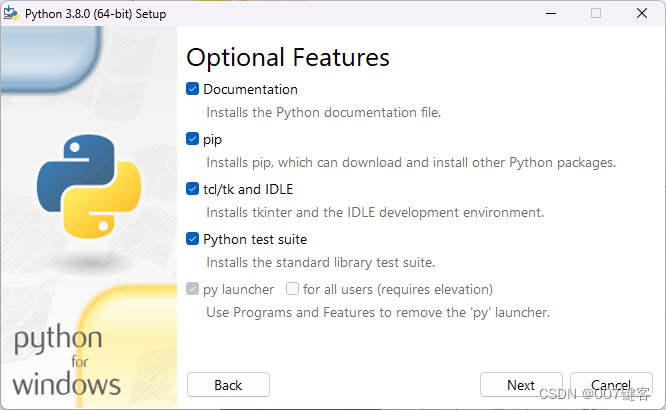Go to the next setup page
This screenshot has width=666, height=410.
pos(521,385)
